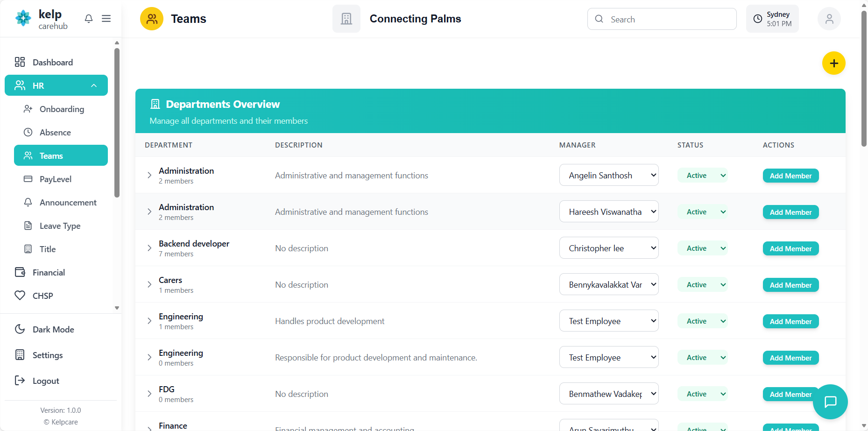This screenshot has width=868, height=431.
Task: Open the chat support bubble
Action: (x=830, y=402)
